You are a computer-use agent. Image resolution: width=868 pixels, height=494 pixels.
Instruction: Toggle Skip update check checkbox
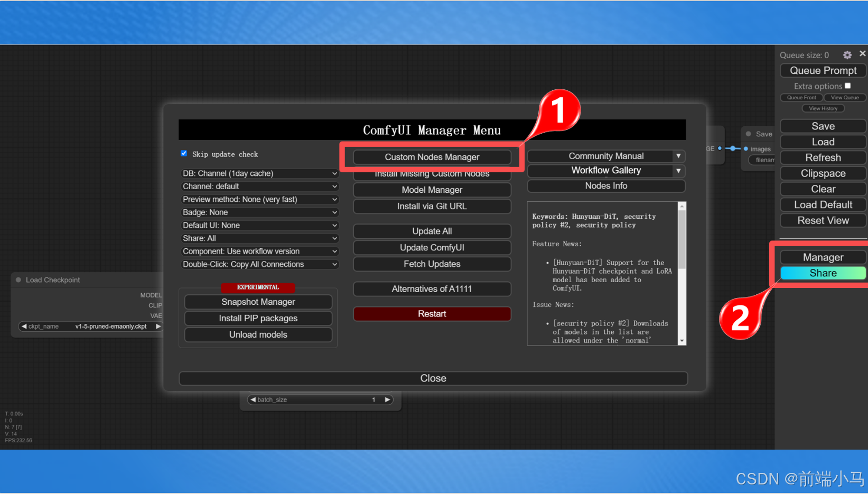tap(184, 154)
